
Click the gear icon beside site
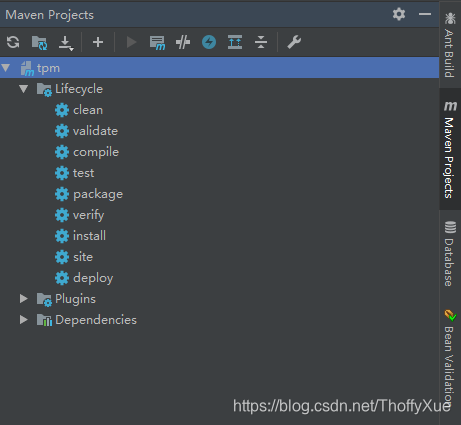coord(62,257)
